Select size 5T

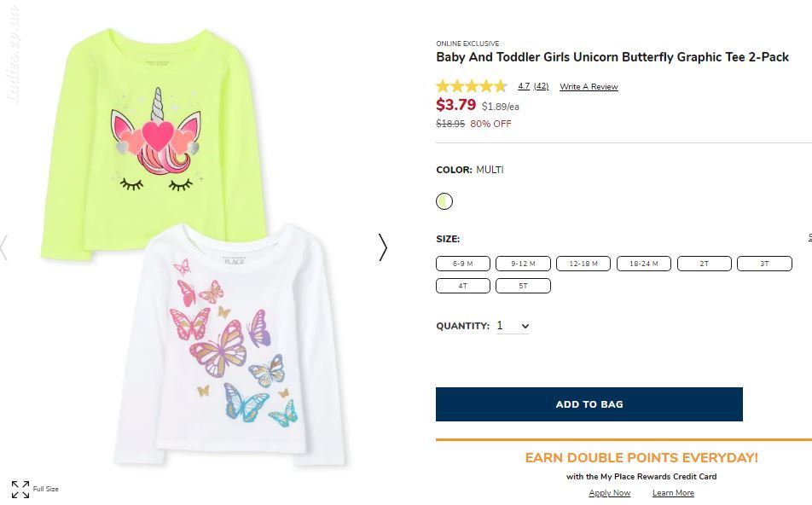pyautogui.click(x=523, y=286)
